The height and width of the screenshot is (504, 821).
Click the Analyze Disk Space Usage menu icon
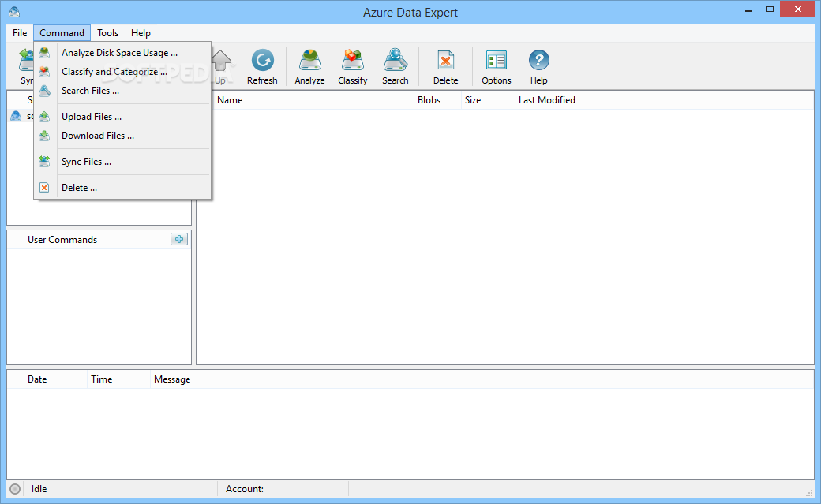pyautogui.click(x=44, y=52)
